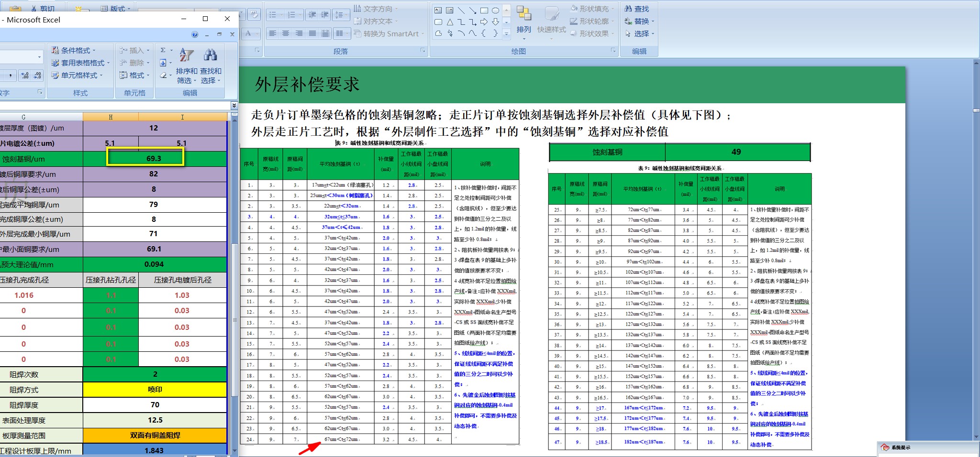
Task: Select the down block arrow shape
Action: 496,22
